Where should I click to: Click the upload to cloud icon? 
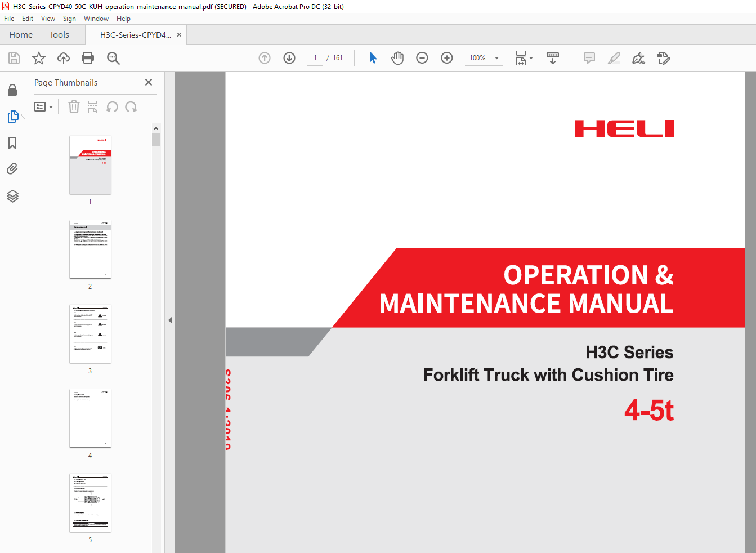[x=64, y=58]
